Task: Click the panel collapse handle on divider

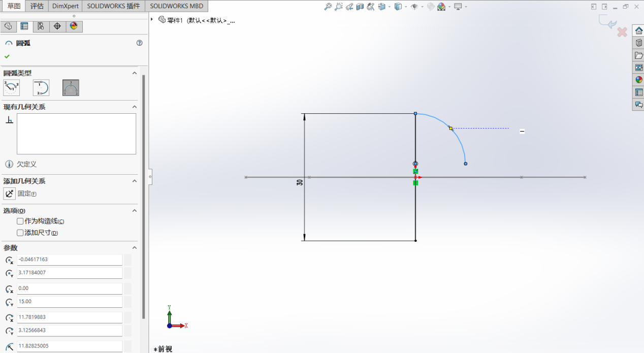Action: click(150, 177)
